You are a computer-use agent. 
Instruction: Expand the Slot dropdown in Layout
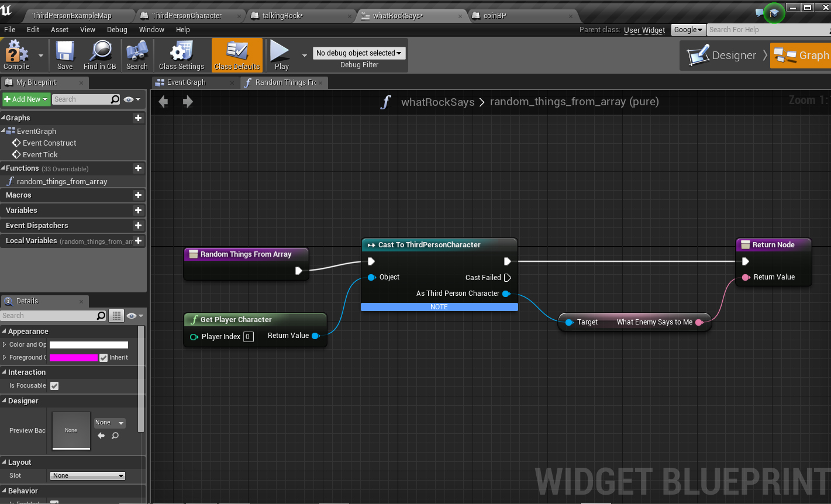coord(88,476)
